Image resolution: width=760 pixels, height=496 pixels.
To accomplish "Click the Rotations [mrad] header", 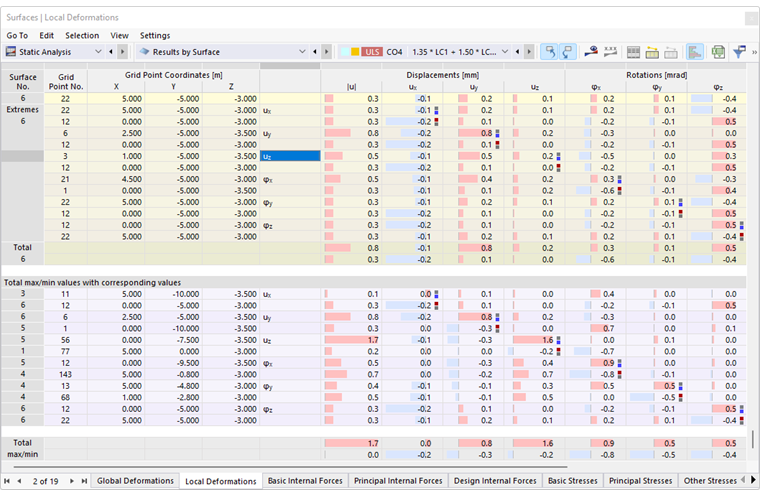I will pos(656,75).
